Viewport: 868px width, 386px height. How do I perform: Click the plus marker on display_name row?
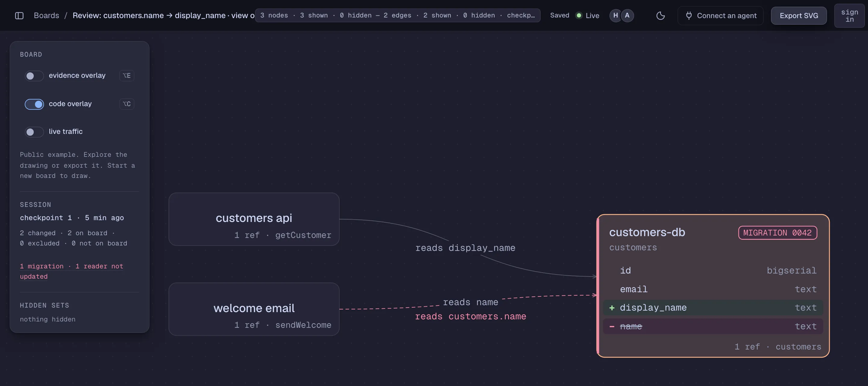[612, 308]
